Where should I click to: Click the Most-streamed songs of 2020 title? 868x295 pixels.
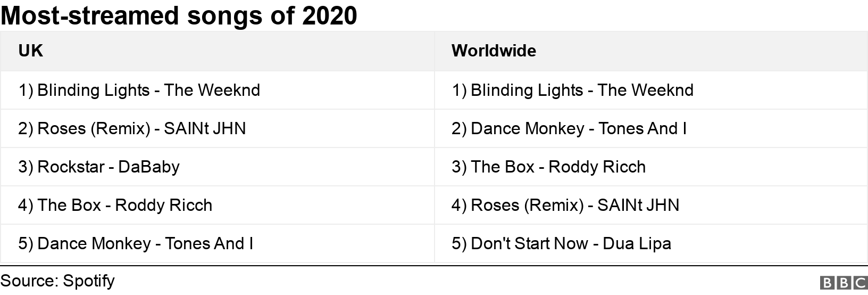click(x=179, y=15)
